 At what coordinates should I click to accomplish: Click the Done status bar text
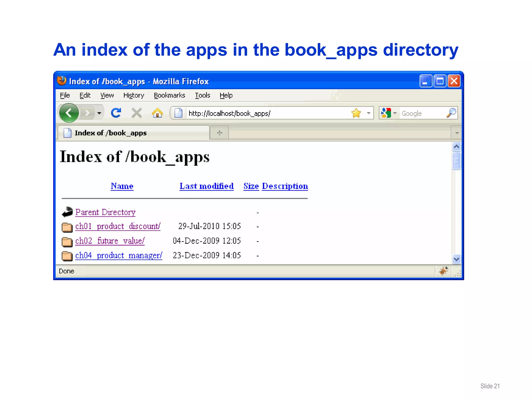tap(66, 271)
